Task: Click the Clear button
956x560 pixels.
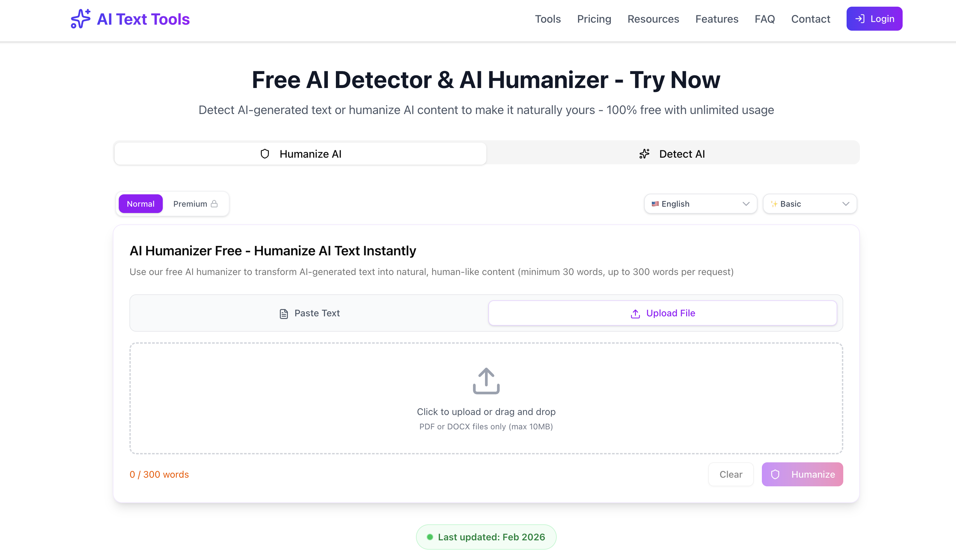Action: pyautogui.click(x=730, y=474)
